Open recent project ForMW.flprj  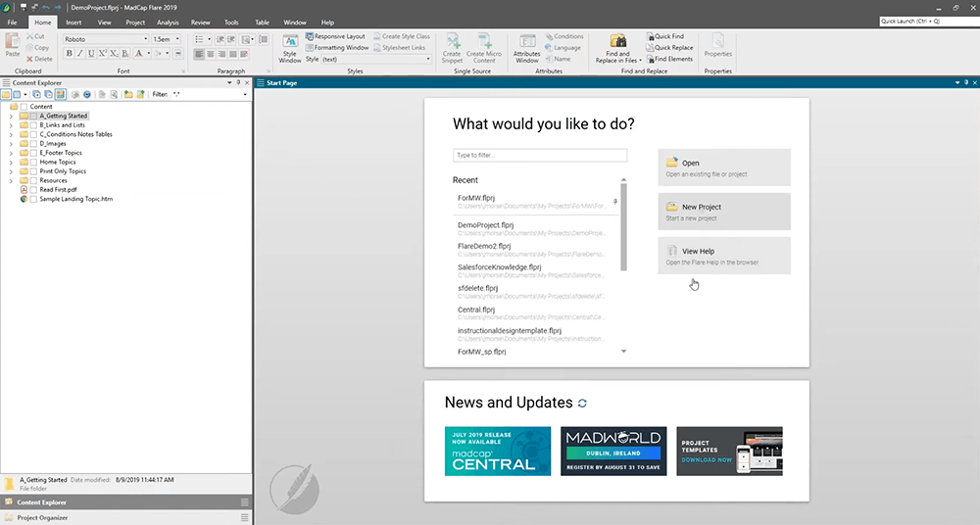(x=535, y=201)
